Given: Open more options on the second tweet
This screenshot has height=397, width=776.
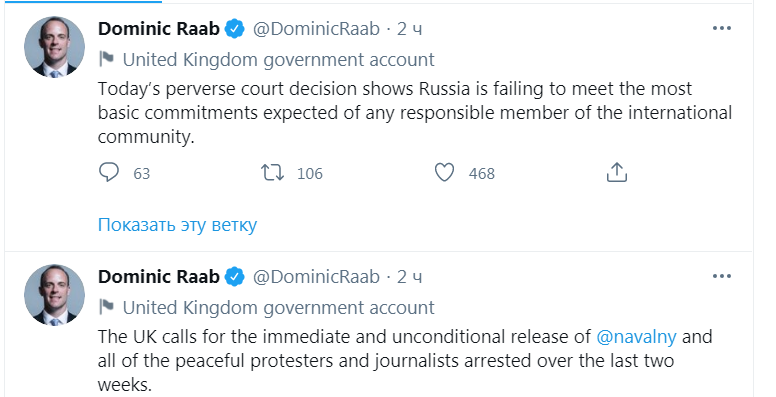Looking at the screenshot, I should 722,276.
